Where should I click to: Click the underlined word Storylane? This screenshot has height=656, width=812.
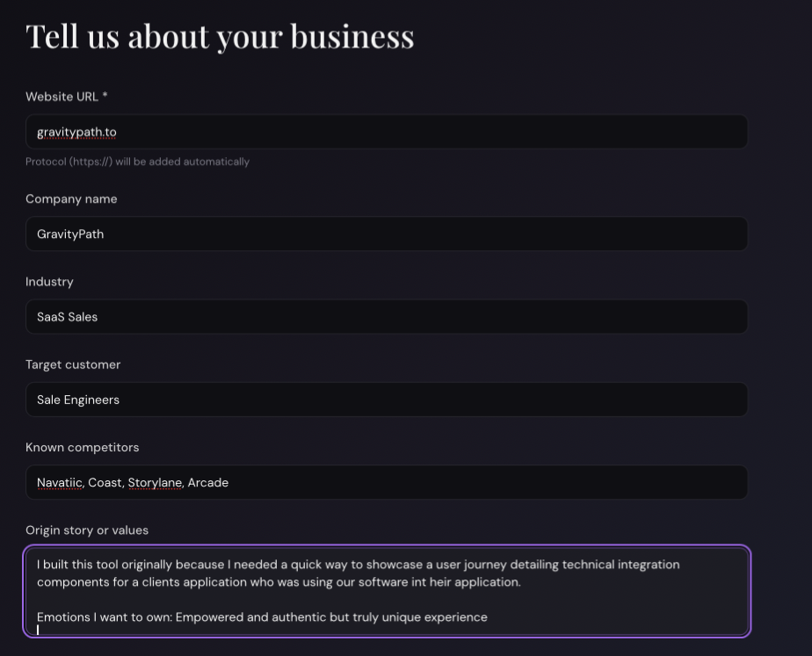click(155, 482)
